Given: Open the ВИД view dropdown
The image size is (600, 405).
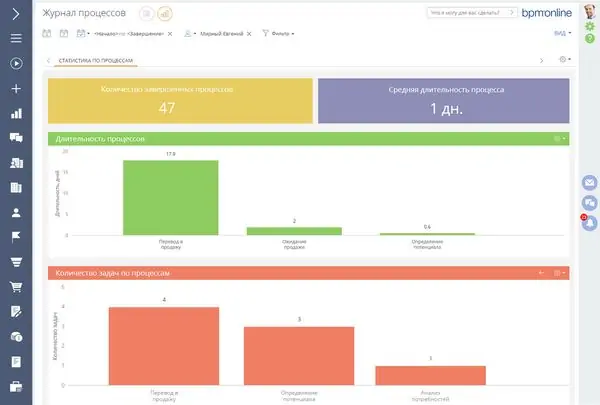Looking at the screenshot, I should pos(563,33).
